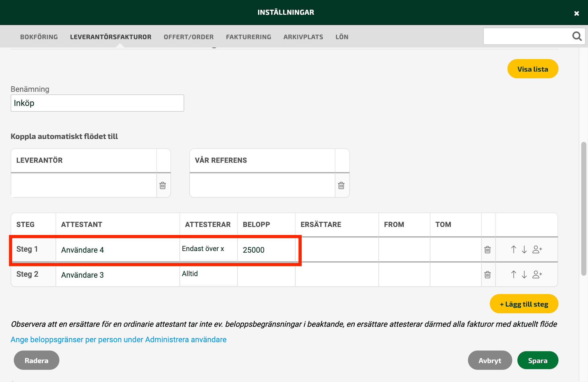Click the vertical scrollbar thumb
The image size is (588, 382).
pyautogui.click(x=584, y=209)
